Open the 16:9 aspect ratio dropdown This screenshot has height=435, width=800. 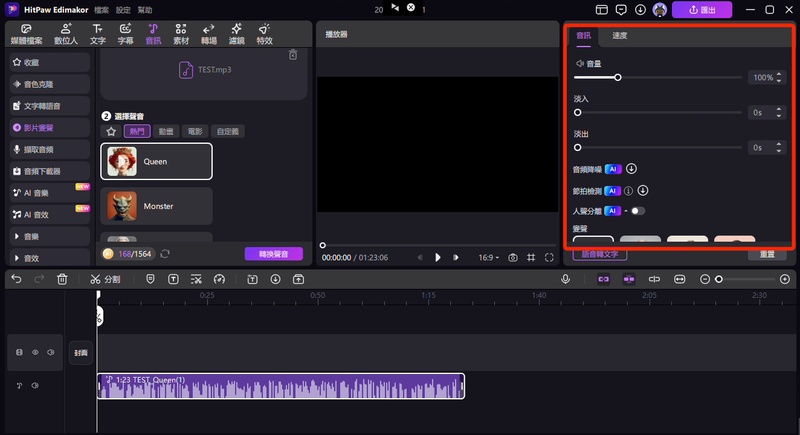pos(488,258)
